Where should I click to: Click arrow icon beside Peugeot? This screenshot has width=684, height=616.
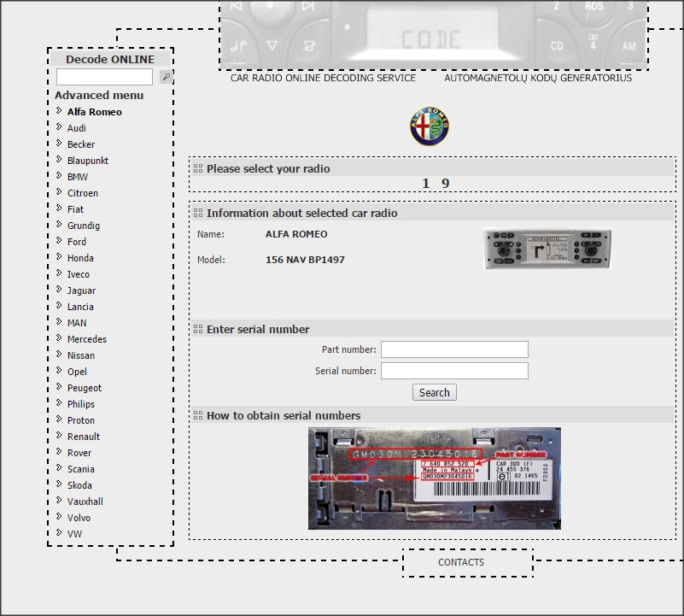[59, 386]
